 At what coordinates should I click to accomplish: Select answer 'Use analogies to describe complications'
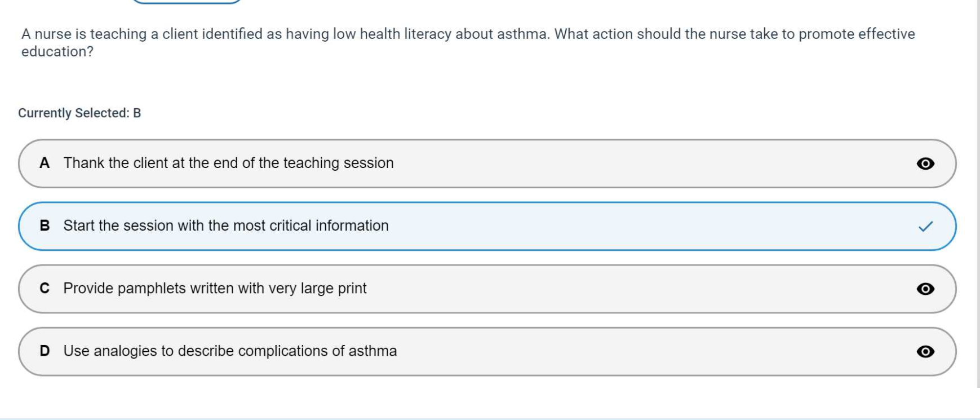[x=230, y=351]
